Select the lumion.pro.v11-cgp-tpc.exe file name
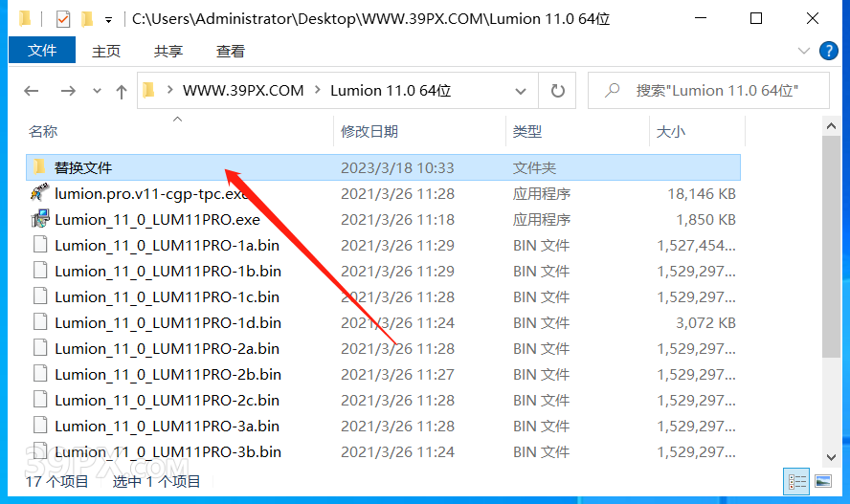This screenshot has width=850, height=504. [x=152, y=194]
